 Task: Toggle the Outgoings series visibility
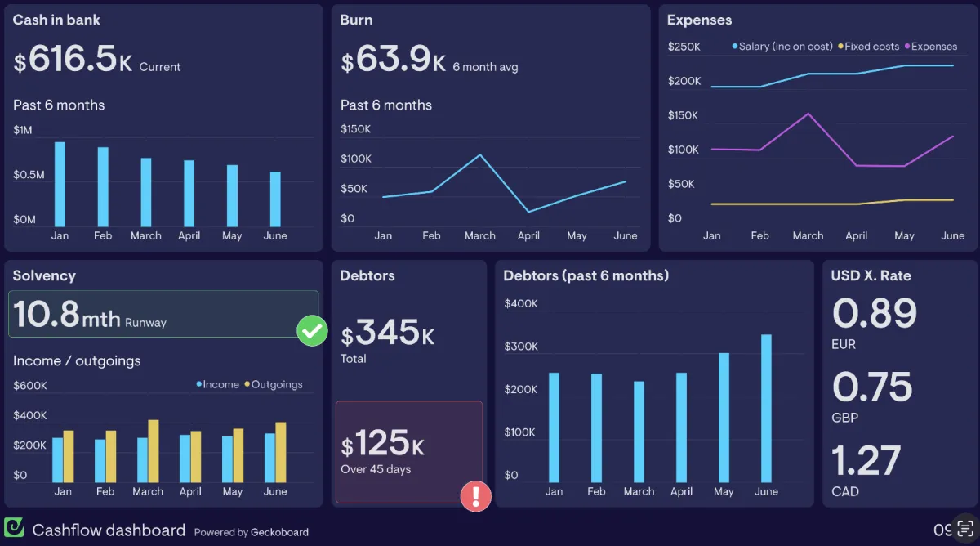278,384
